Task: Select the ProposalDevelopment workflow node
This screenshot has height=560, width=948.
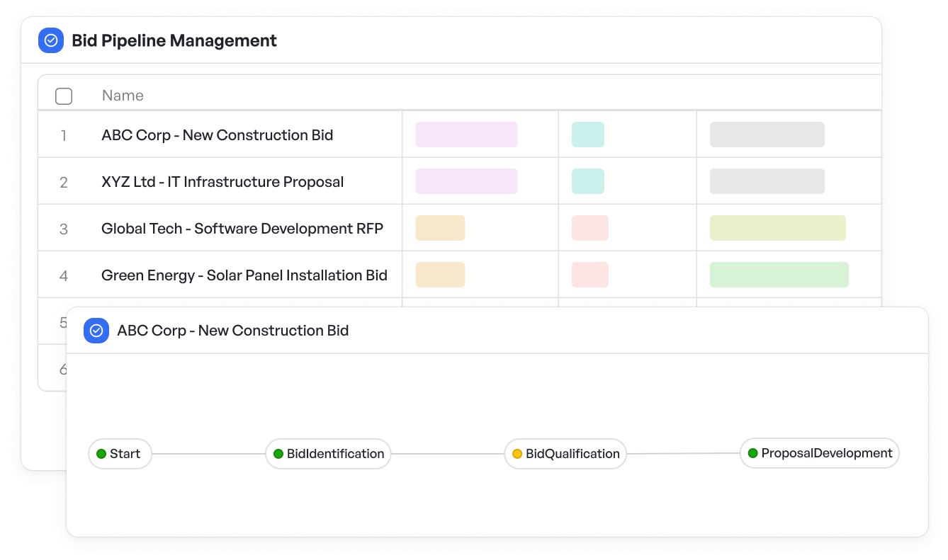Action: [x=820, y=453]
